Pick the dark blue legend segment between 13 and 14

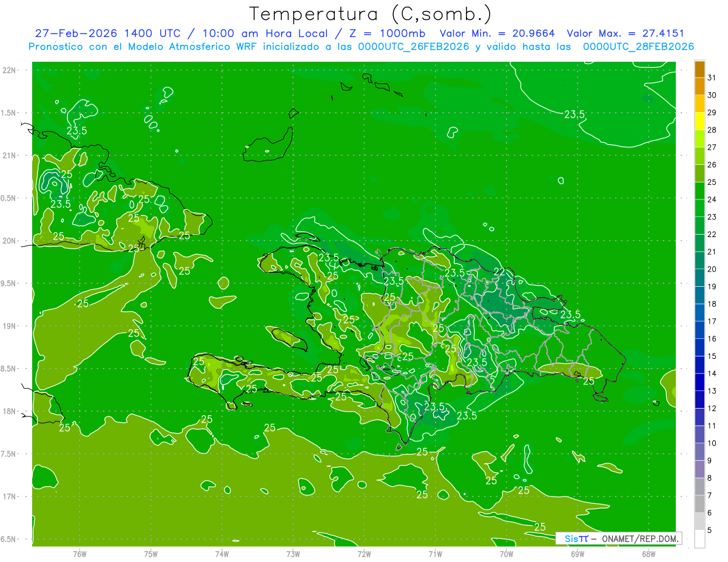tap(699, 383)
